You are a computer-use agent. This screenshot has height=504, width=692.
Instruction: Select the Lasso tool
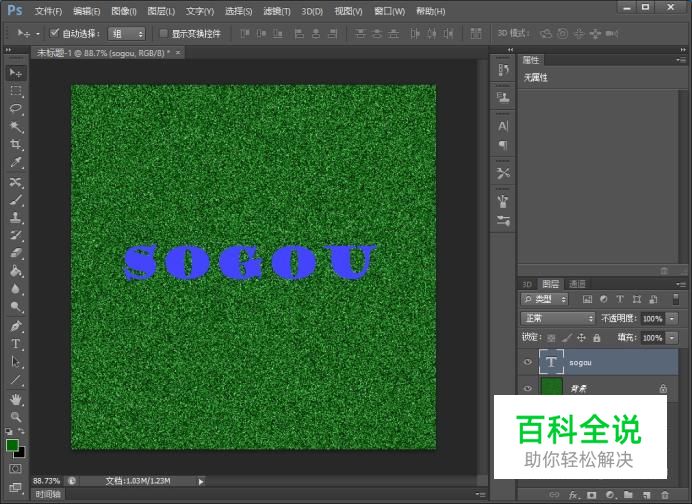16,109
